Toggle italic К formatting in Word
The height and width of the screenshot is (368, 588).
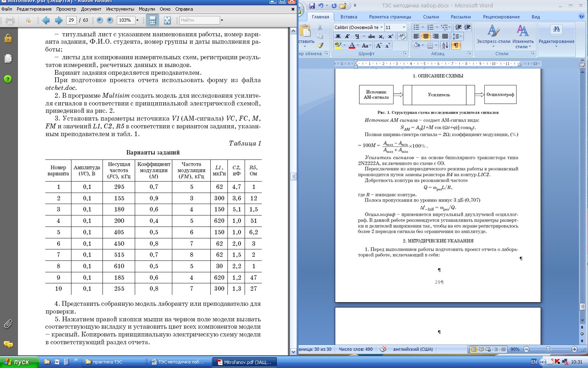point(347,36)
